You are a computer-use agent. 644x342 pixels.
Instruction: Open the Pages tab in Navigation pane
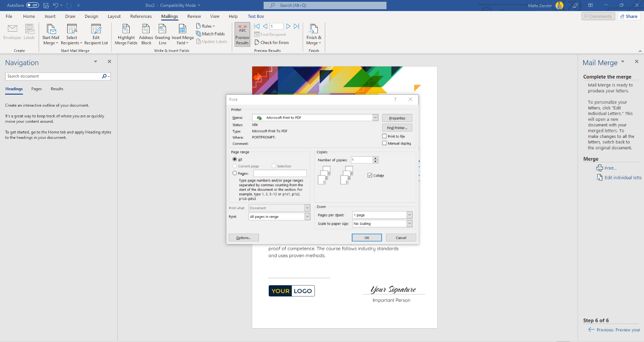coord(36,89)
